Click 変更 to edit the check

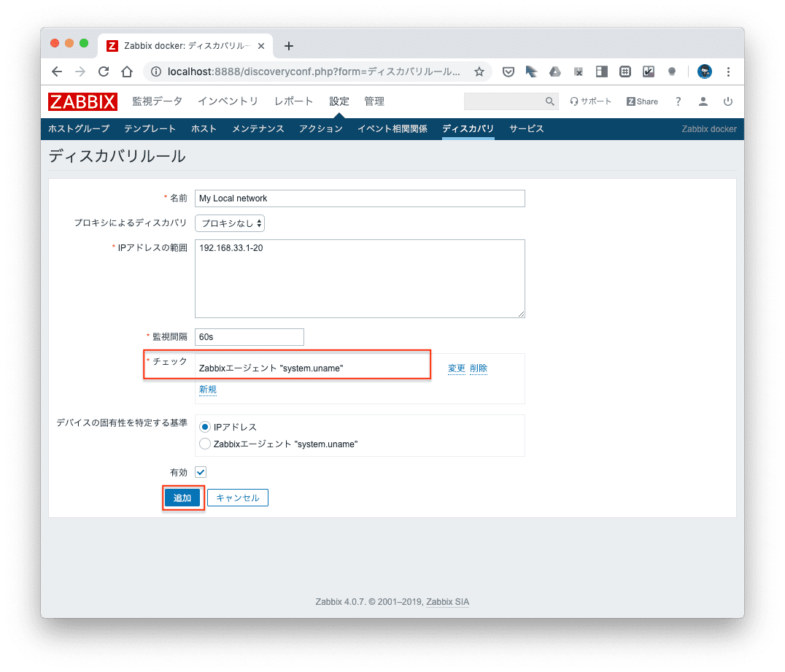pyautogui.click(x=457, y=368)
